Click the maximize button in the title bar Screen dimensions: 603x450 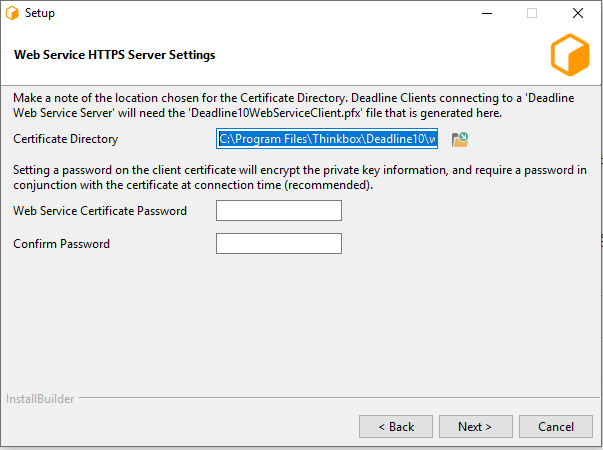532,14
